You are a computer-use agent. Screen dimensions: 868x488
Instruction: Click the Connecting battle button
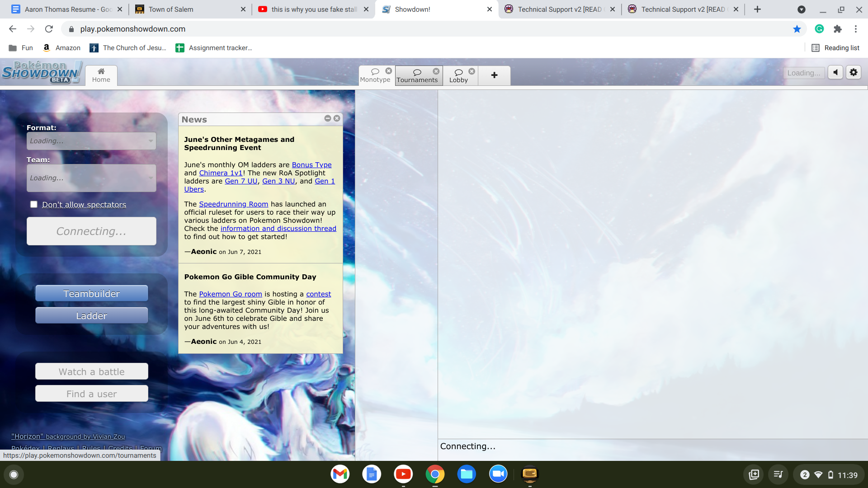click(91, 231)
